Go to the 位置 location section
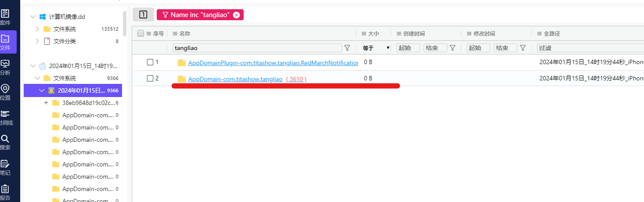This screenshot has height=202, width=644. pos(5,92)
